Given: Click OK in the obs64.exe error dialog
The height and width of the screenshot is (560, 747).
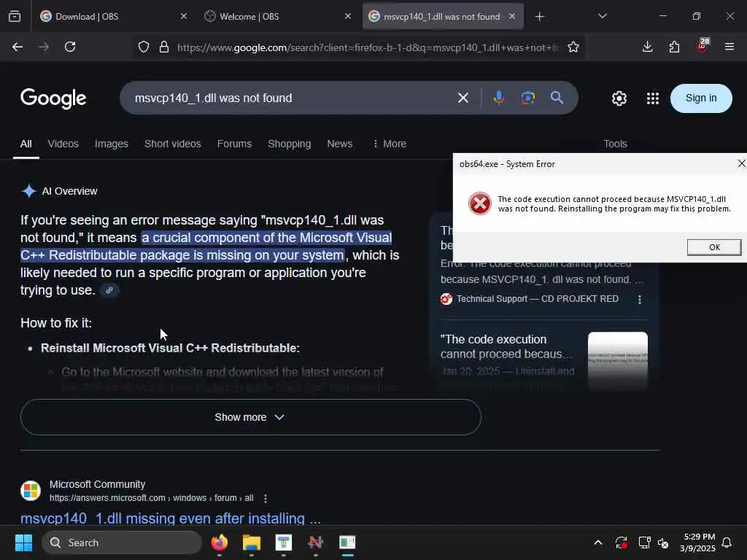Looking at the screenshot, I should pyautogui.click(x=714, y=247).
